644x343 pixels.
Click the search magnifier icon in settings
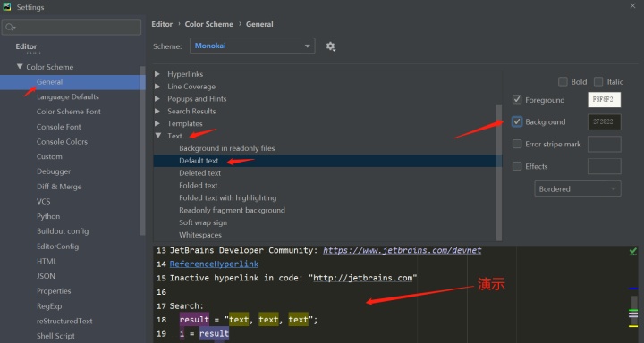(10, 28)
